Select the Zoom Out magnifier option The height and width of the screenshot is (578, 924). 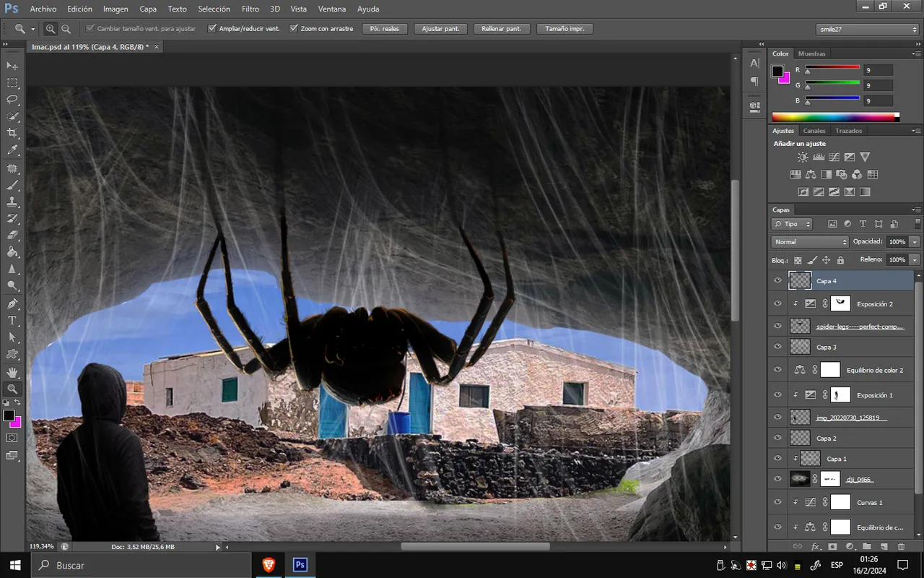click(x=66, y=29)
